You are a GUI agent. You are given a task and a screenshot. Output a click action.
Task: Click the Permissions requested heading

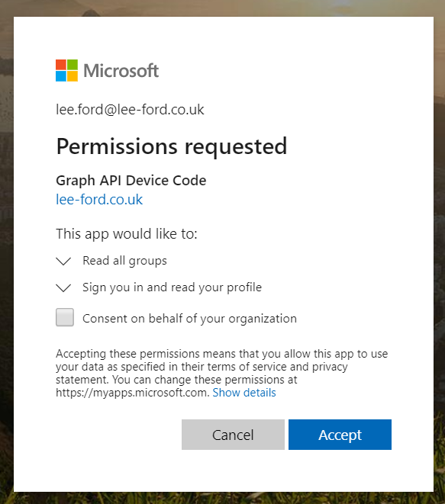click(171, 146)
